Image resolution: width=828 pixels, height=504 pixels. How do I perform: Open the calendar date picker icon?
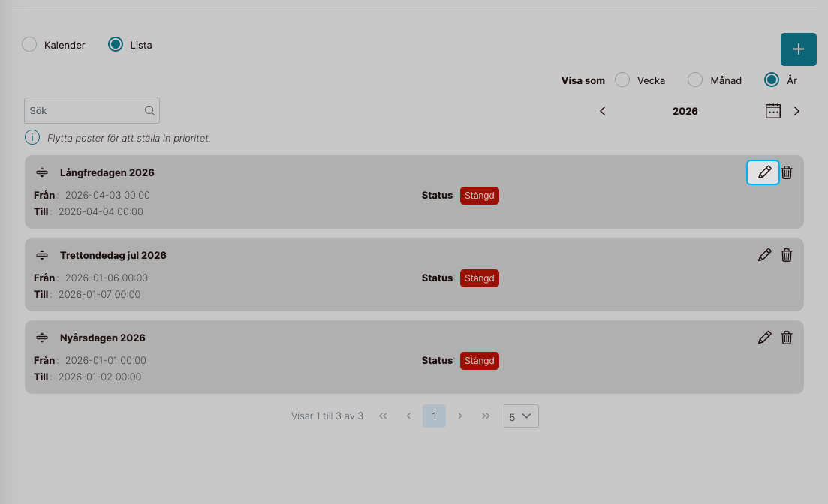pyautogui.click(x=772, y=111)
